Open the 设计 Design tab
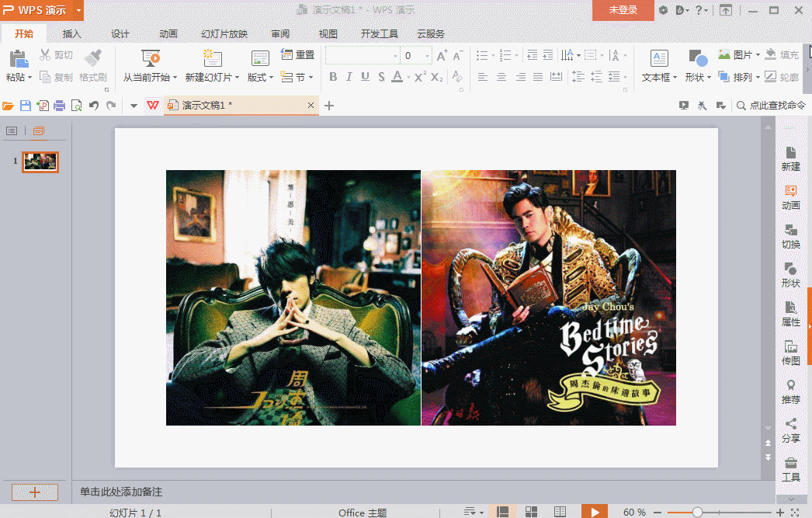 tap(120, 33)
